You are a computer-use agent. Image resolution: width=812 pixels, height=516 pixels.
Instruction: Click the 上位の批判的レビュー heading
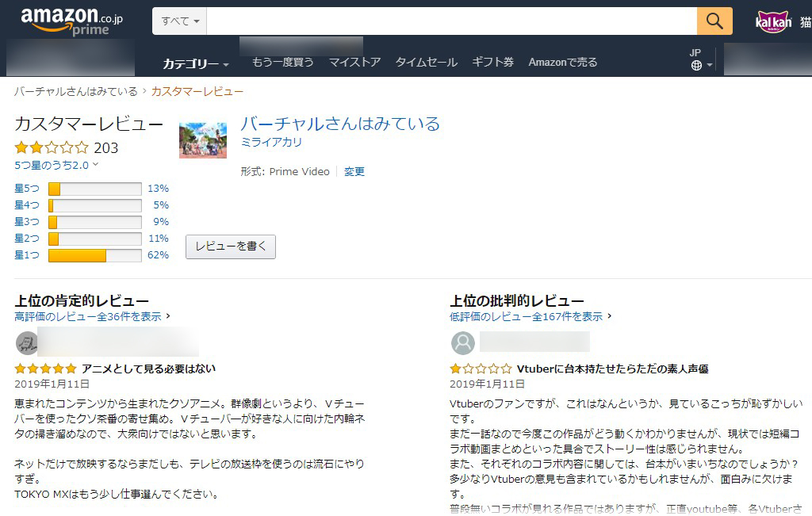517,300
